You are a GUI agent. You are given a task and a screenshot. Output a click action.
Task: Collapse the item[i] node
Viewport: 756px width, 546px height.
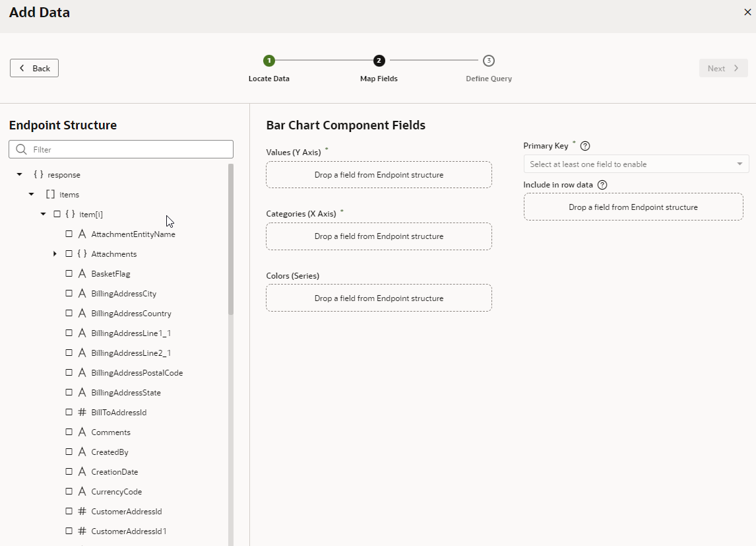[x=44, y=214]
